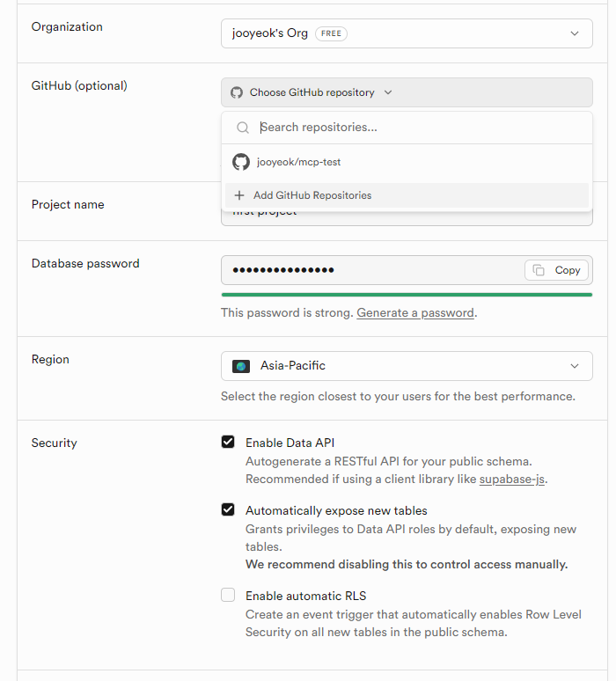Check Enable automatic RLS
The height and width of the screenshot is (681, 616).
(228, 595)
